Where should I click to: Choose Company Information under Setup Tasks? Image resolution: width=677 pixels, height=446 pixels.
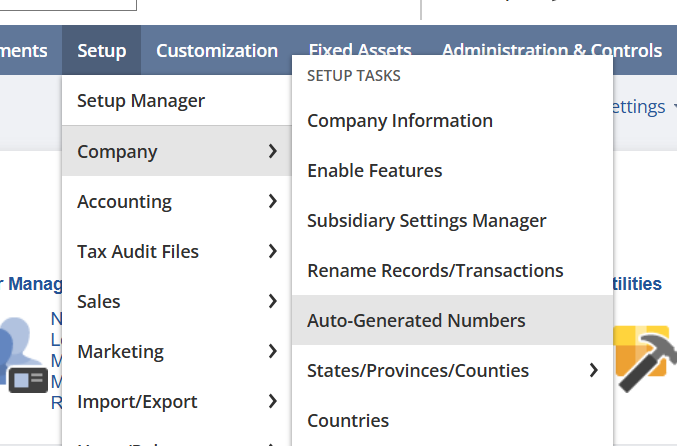400,121
